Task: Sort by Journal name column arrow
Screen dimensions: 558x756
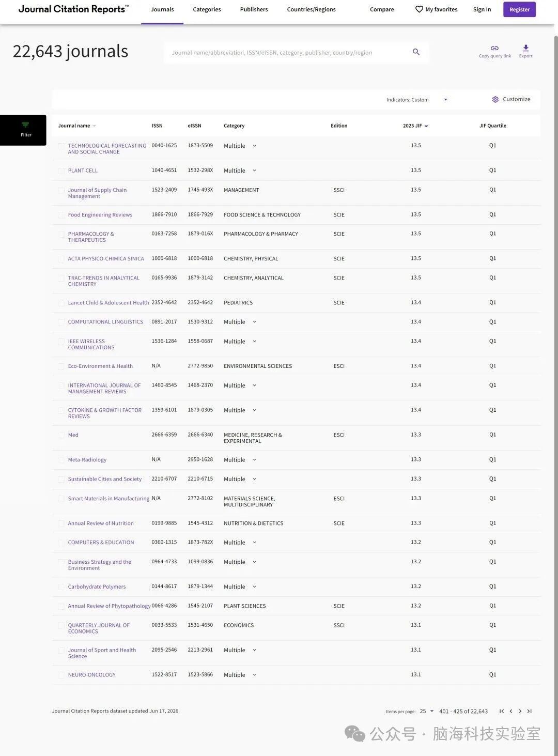Action: (x=94, y=126)
